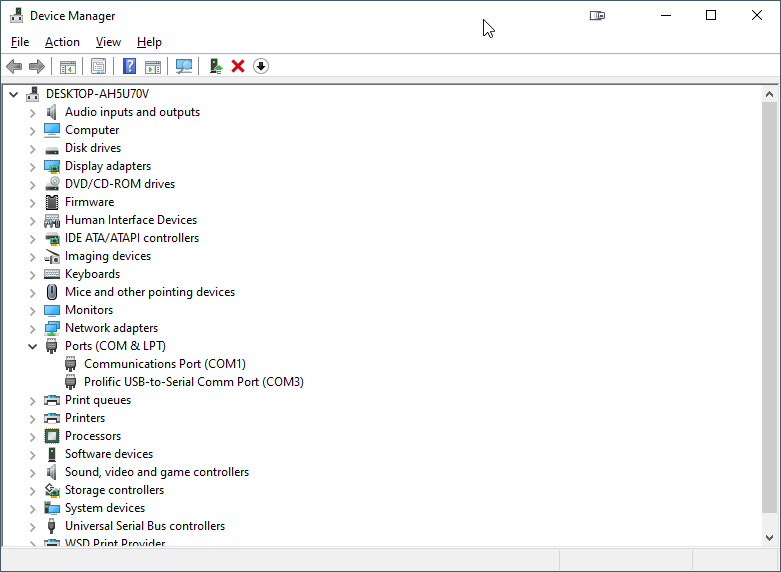Open the View menu

pos(108,42)
